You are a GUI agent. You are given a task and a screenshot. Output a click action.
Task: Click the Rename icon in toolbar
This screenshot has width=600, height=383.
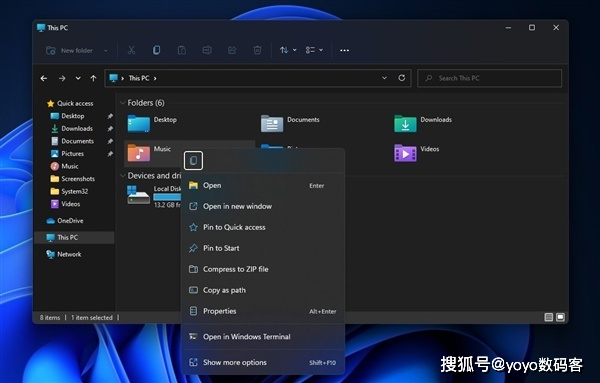coord(207,50)
